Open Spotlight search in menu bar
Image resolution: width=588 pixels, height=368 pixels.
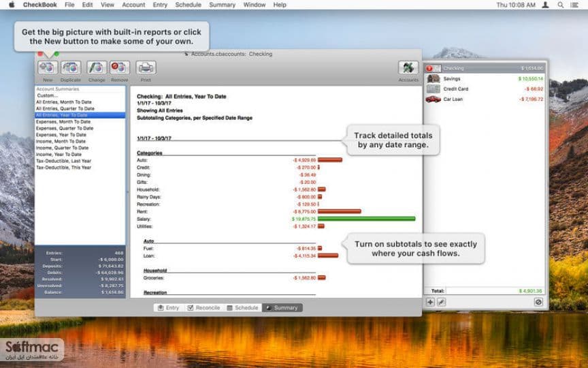[x=560, y=5]
